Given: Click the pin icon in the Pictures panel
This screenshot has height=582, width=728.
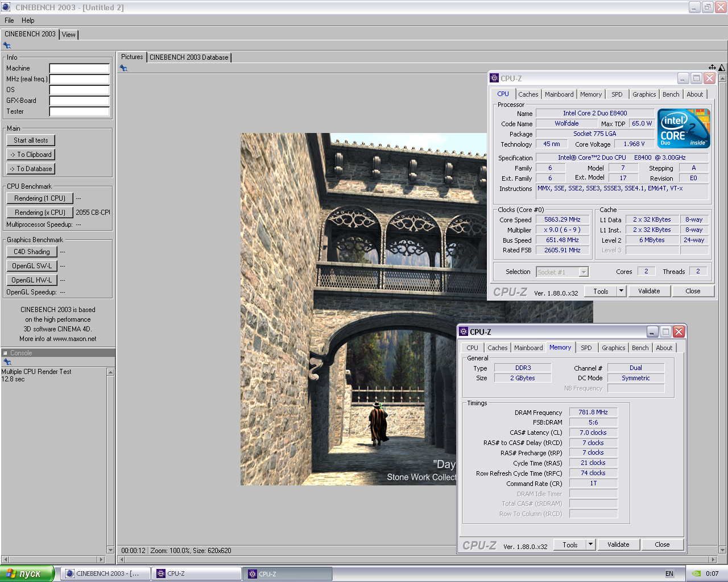Looking at the screenshot, I should (123, 68).
